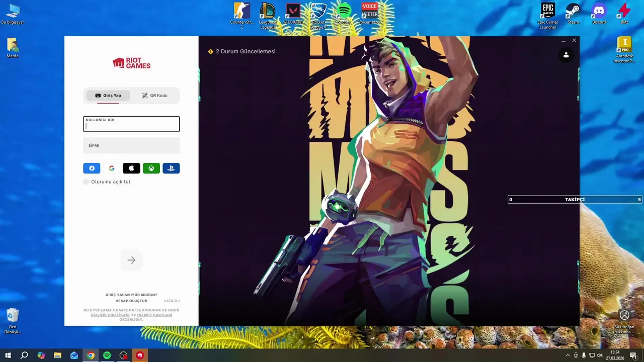Open taskbar search magnifier

point(24,355)
